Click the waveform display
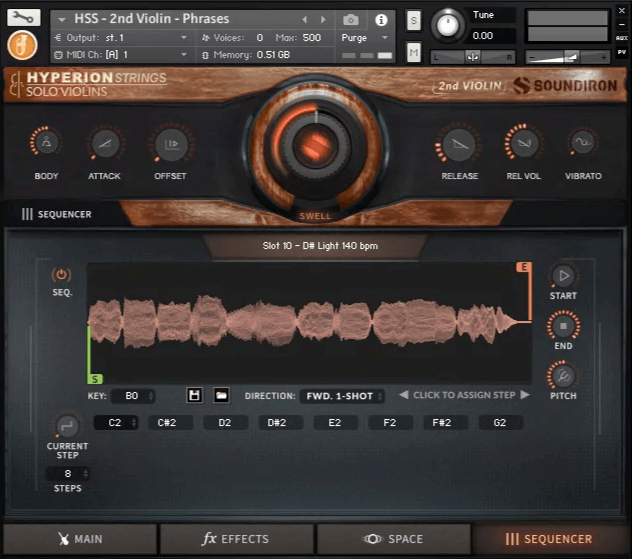This screenshot has width=632, height=559. (310, 322)
